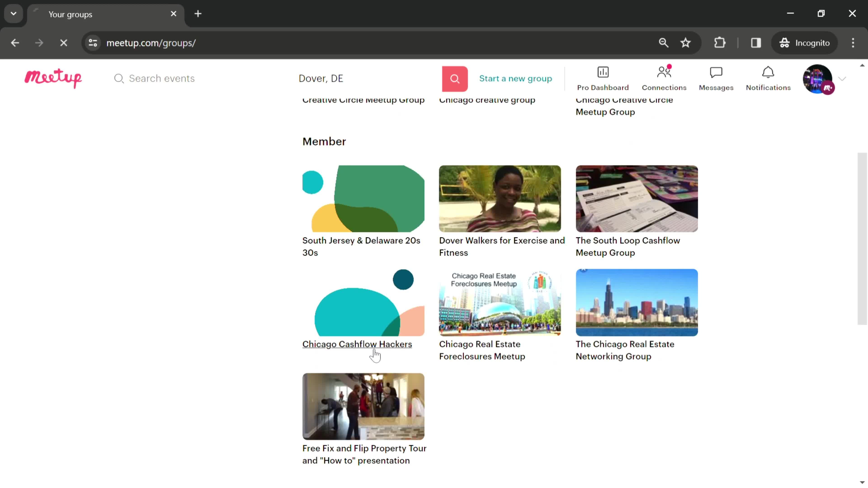Open The Chicago Real Estate Networking Group

coord(625,350)
